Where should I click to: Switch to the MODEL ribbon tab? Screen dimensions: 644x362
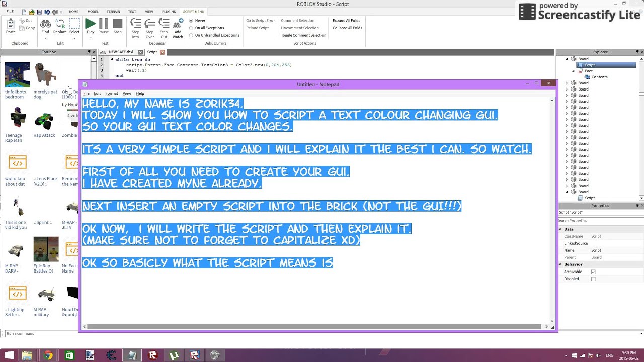(93, 12)
